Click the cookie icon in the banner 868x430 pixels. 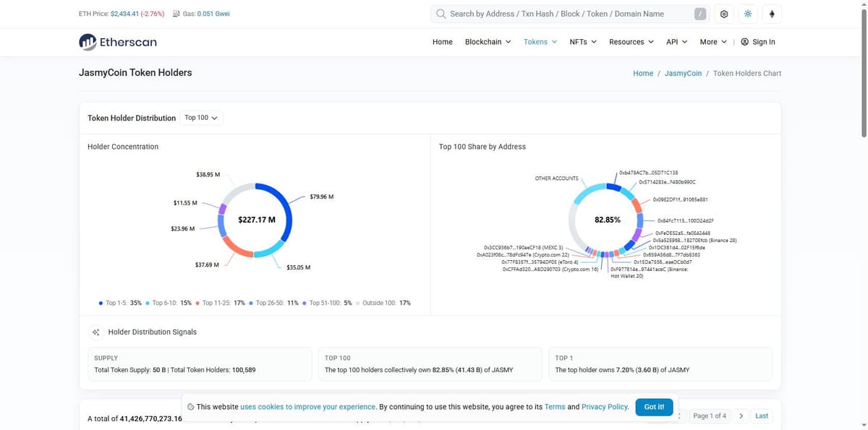point(190,407)
